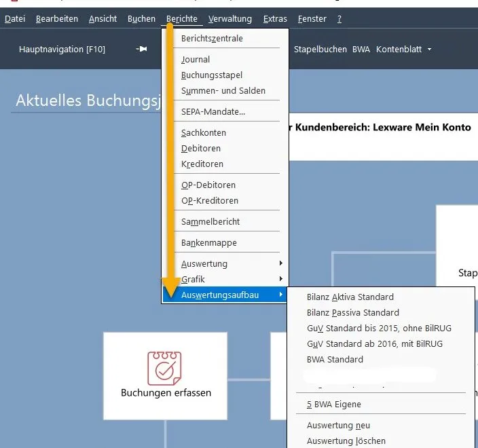Click Auswertung neu option

[338, 426]
